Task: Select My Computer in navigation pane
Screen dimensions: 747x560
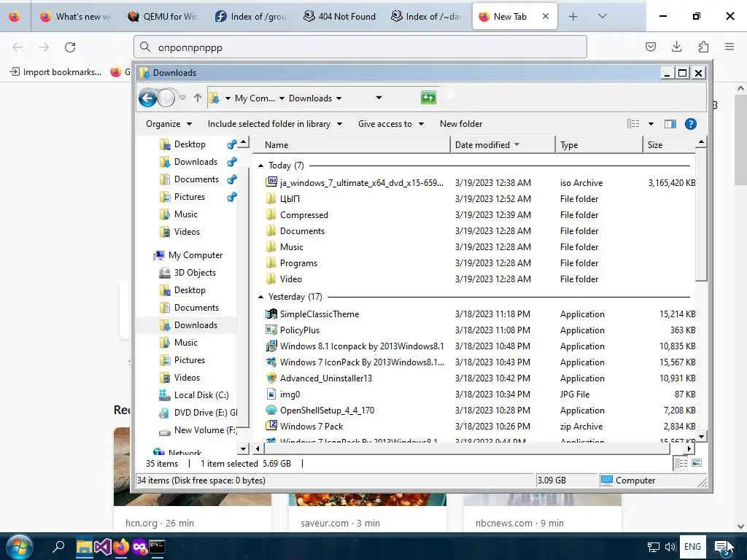Action: 196,255
